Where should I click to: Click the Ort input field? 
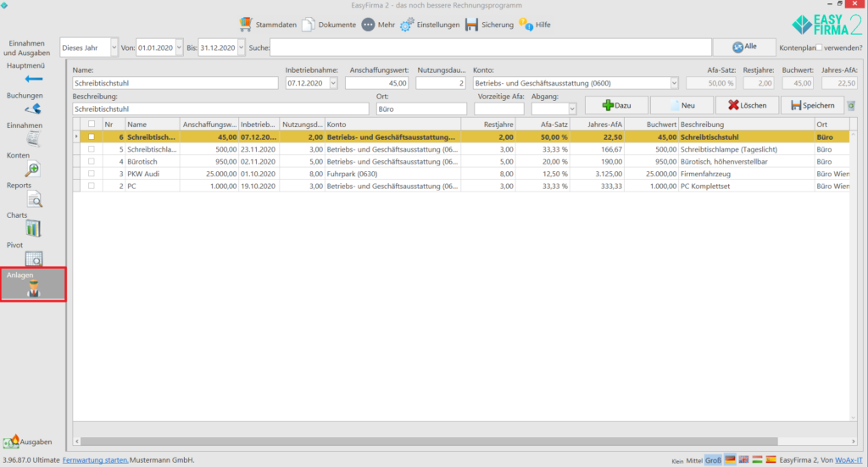(421, 109)
